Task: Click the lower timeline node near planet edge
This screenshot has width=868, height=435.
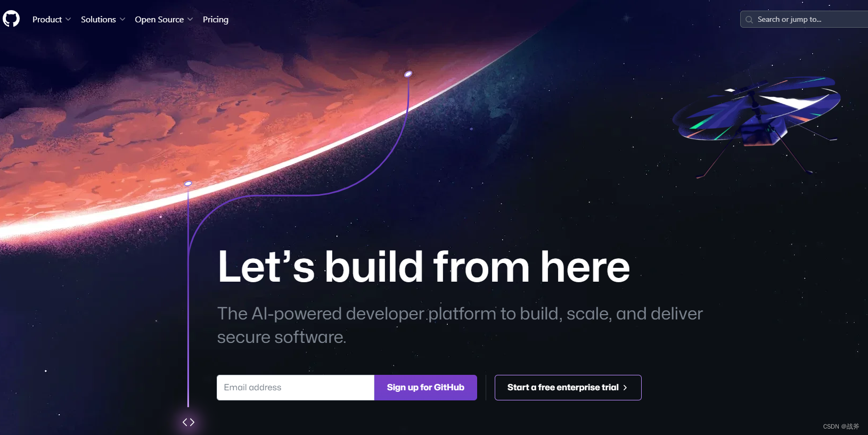Action: tap(188, 183)
